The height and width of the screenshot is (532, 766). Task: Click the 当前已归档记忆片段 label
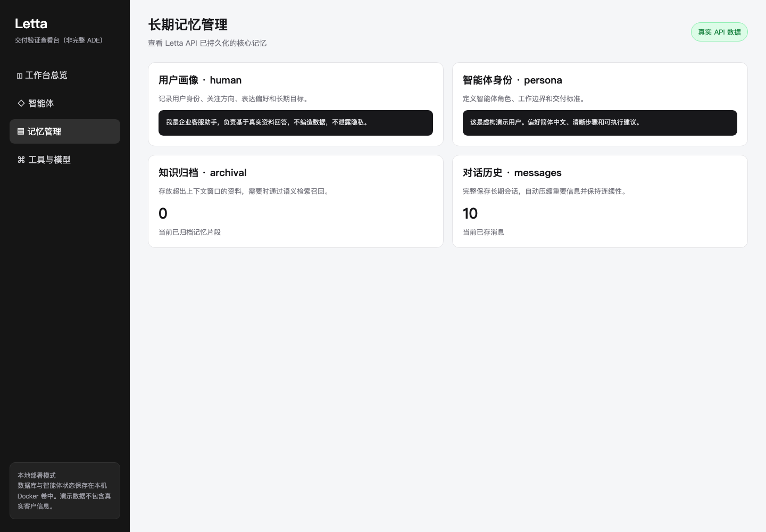189,232
